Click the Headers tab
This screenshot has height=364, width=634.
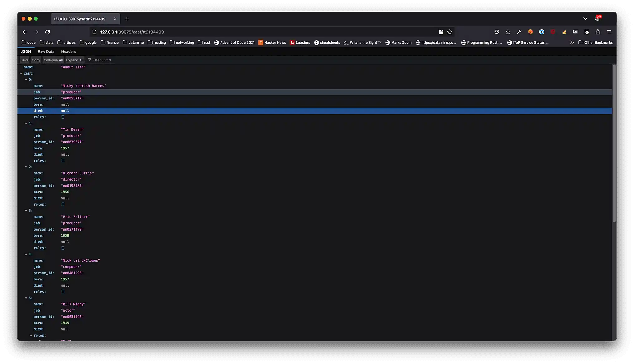pos(68,51)
